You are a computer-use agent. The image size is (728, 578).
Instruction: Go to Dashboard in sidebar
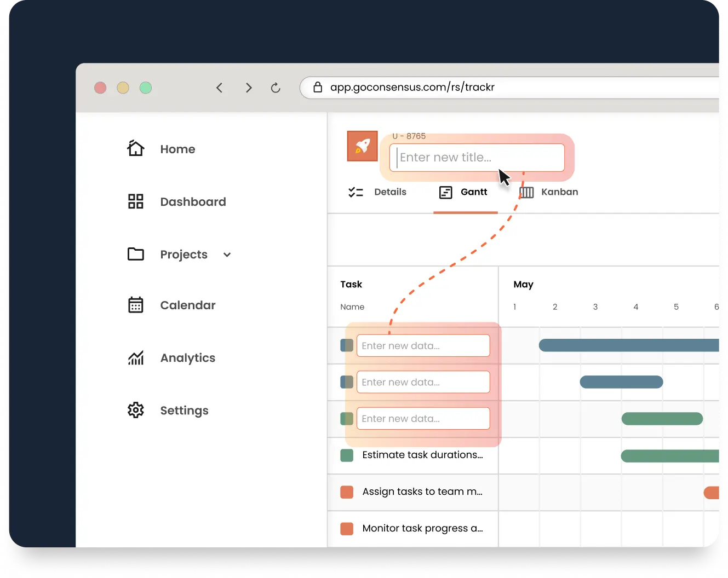(x=193, y=201)
